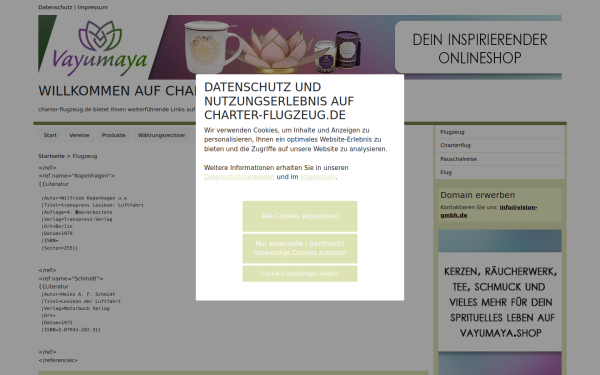
Task: Select Flugzeug in the breadcrumb
Action: point(85,156)
